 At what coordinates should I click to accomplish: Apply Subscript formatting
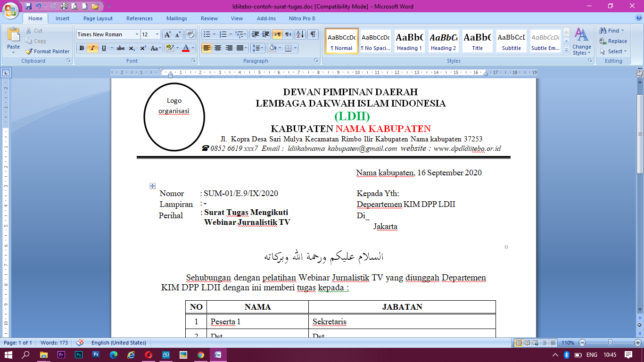pyautogui.click(x=132, y=48)
